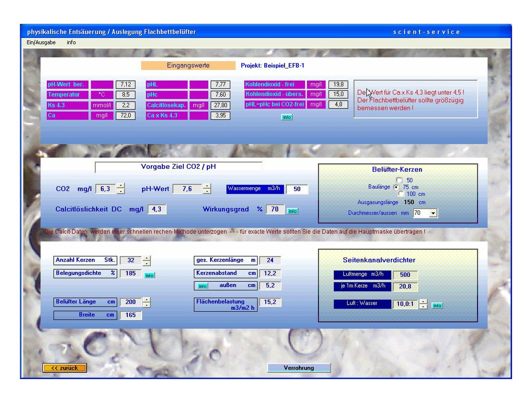Open the info menu in the menu bar
This screenshot has height=399, width=532.
(71, 43)
